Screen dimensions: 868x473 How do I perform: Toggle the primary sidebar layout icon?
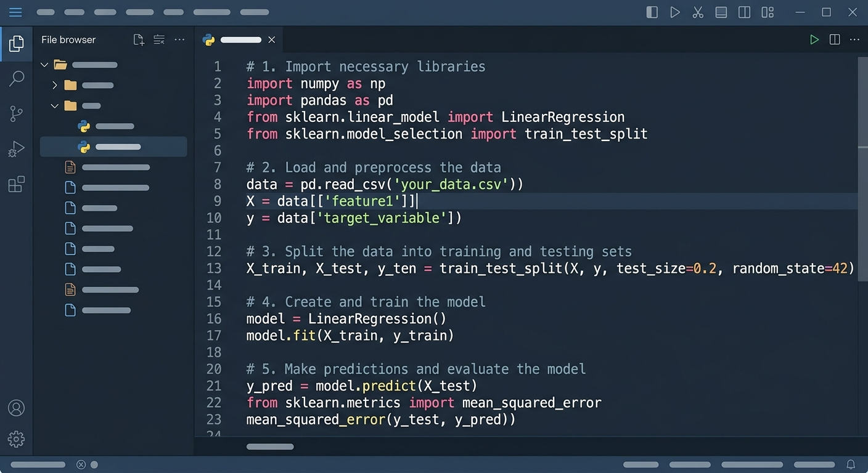pos(652,12)
